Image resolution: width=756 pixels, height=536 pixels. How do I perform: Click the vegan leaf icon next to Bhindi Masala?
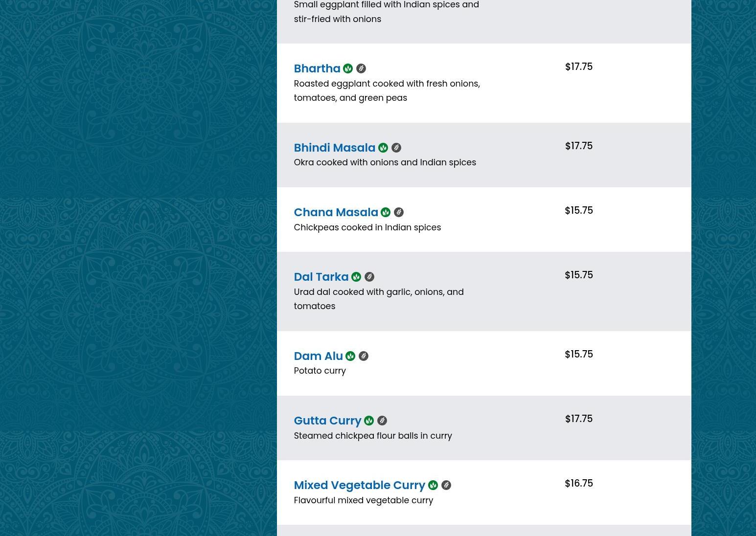[x=383, y=148]
